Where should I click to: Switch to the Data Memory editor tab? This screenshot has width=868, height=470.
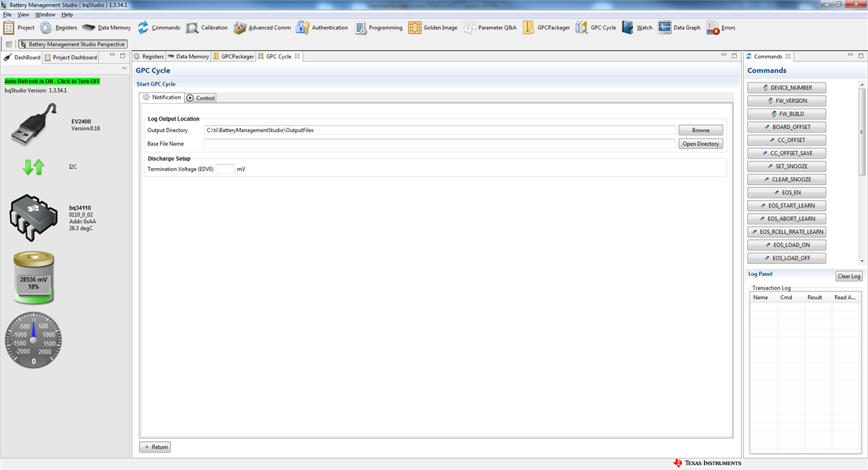click(x=188, y=56)
